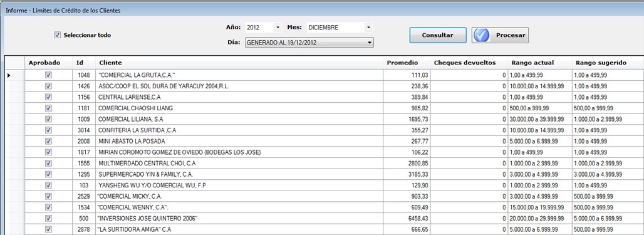
Task: Click the Cliente column header
Action: point(239,63)
